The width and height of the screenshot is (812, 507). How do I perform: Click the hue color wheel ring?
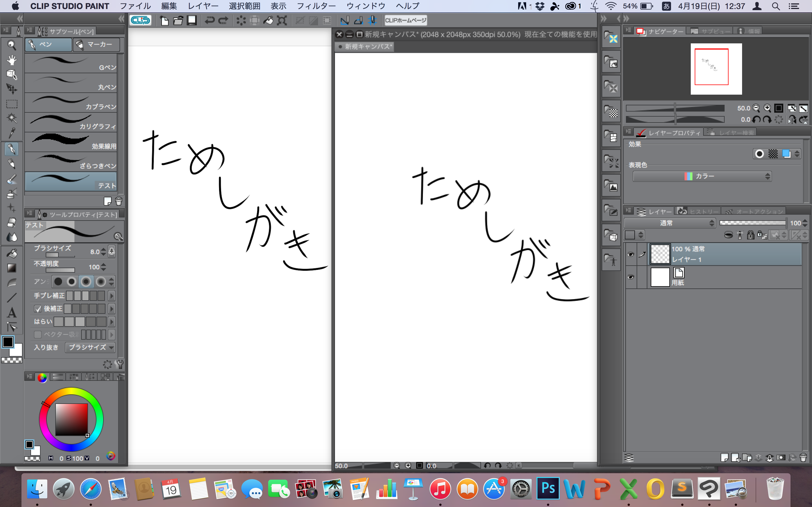(x=71, y=392)
